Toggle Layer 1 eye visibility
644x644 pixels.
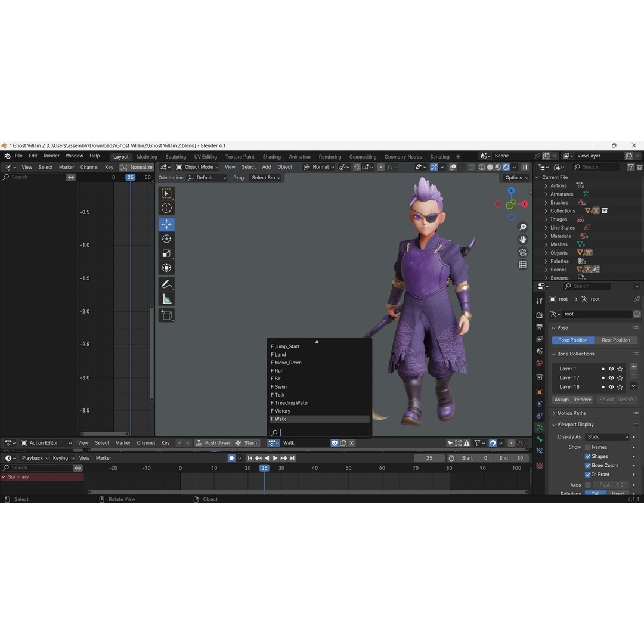pos(611,369)
